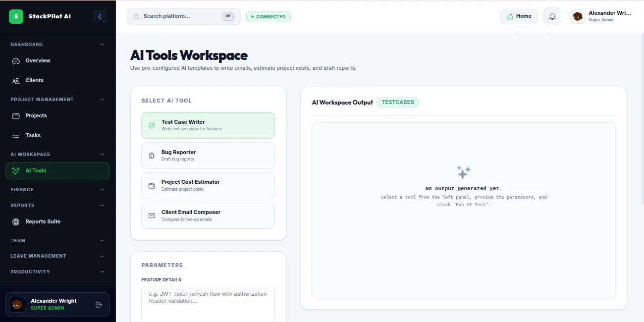The width and height of the screenshot is (644, 322).
Task: Click the PARAMETERS section label
Action: click(162, 265)
